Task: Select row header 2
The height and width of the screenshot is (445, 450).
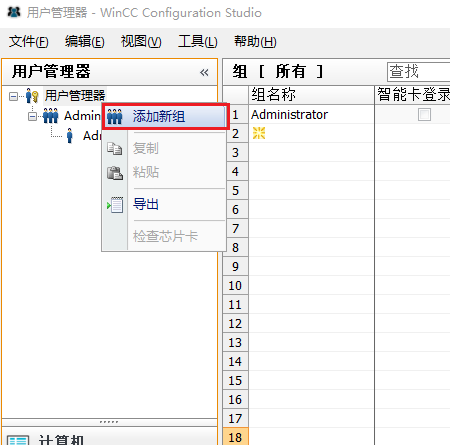Action: [x=235, y=134]
